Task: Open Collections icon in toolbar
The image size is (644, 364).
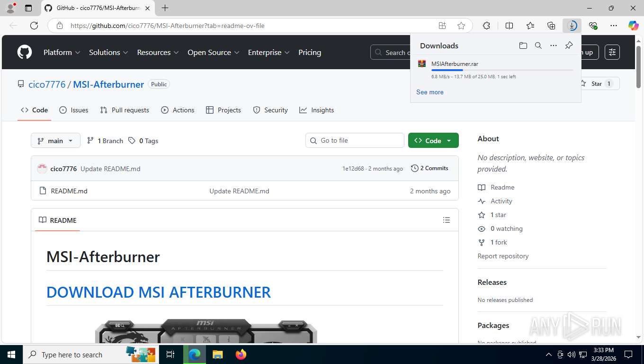Action: click(x=551, y=26)
